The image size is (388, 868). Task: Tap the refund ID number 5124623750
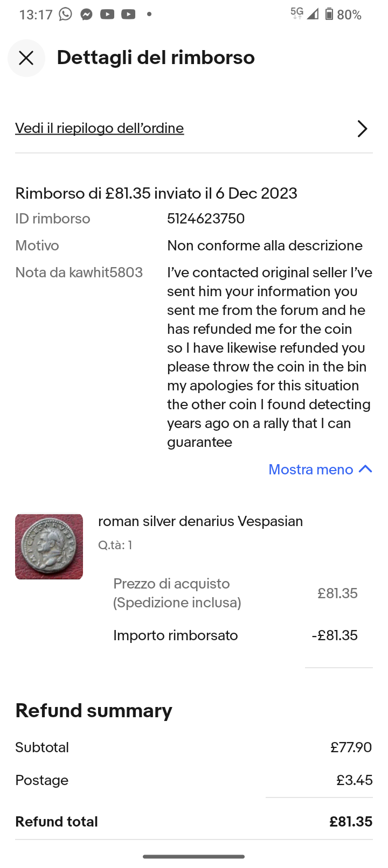click(x=206, y=219)
